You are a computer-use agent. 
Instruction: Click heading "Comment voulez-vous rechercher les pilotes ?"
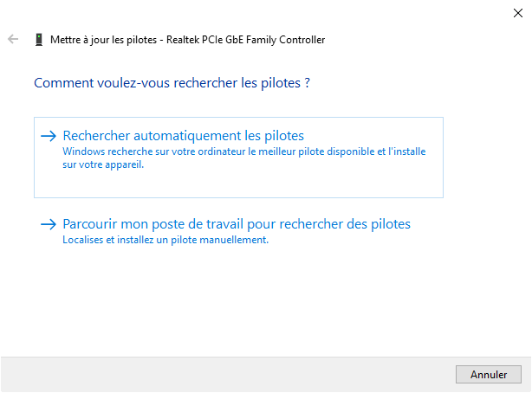tap(172, 84)
